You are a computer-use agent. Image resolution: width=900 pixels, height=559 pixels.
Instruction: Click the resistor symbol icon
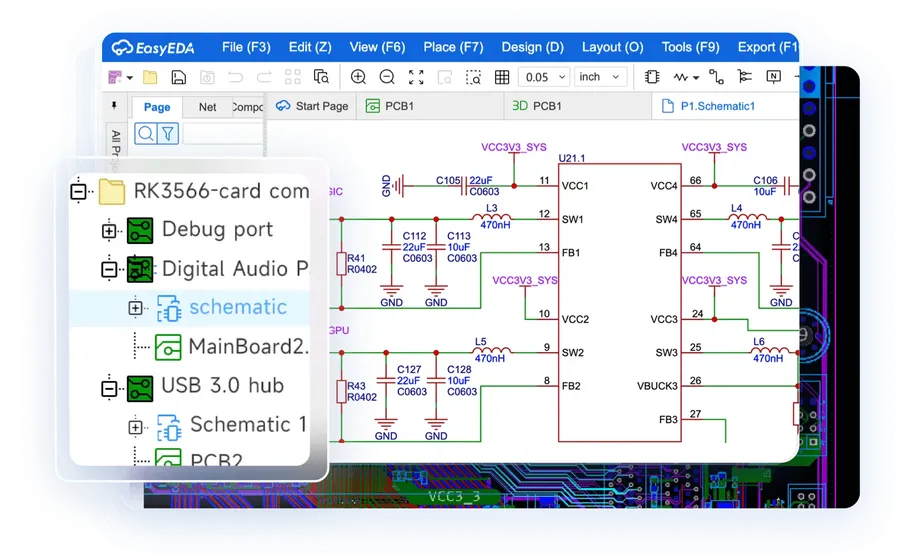681,77
